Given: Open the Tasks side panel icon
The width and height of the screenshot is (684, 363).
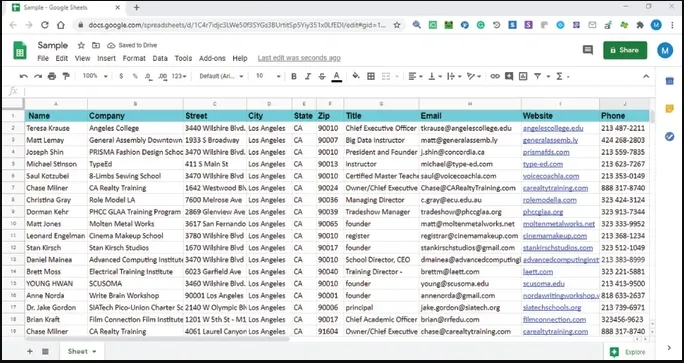Looking at the screenshot, I should coord(670,137).
